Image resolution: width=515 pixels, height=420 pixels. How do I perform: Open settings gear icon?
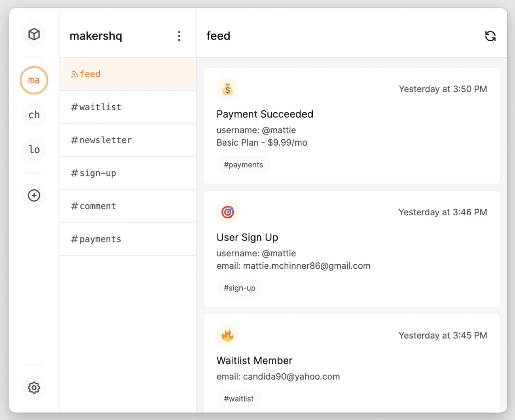(x=34, y=388)
